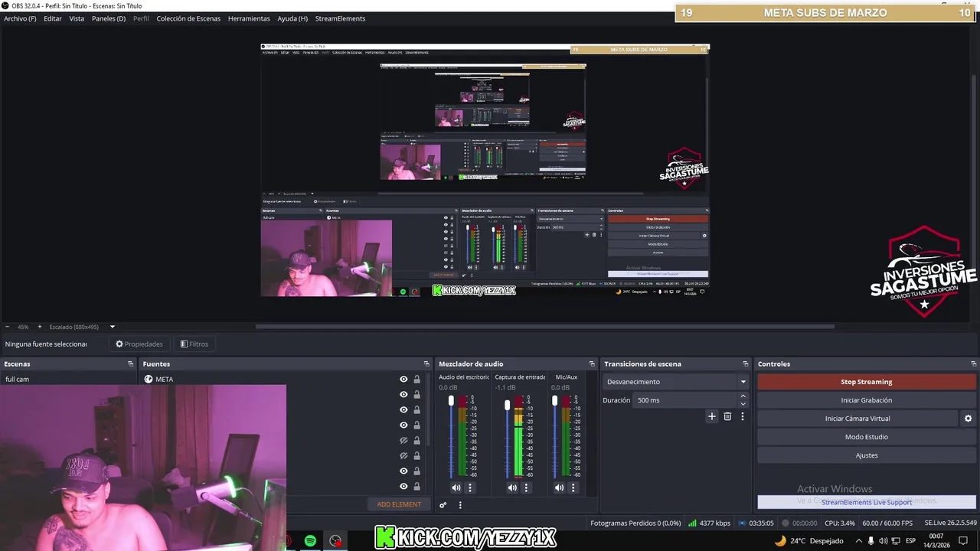
Task: Open the StreamElements menu
Action: pyautogui.click(x=340, y=18)
